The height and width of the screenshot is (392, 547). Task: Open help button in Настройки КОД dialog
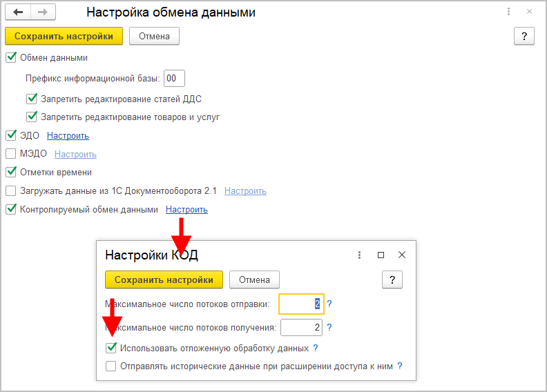click(392, 280)
